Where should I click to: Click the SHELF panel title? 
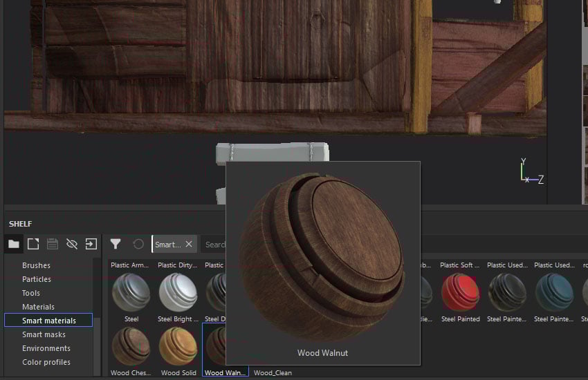tap(20, 224)
